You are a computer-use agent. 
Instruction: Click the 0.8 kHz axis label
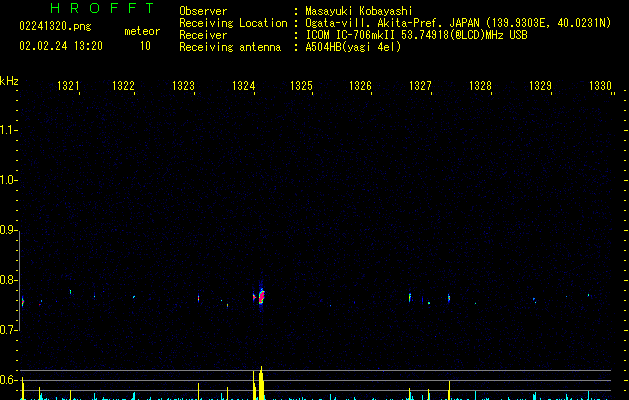pyautogui.click(x=8, y=280)
